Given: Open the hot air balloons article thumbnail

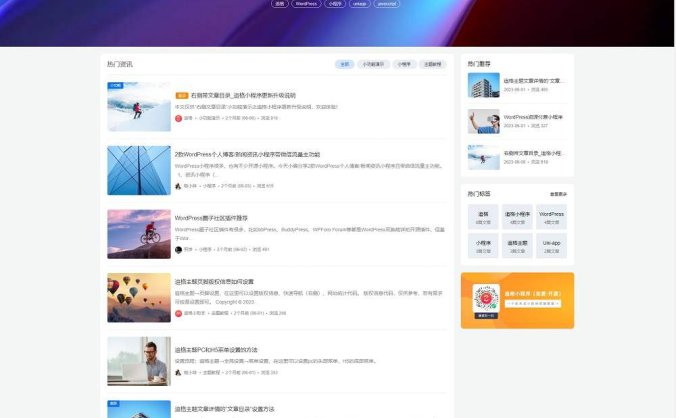Looking at the screenshot, I should [x=139, y=298].
